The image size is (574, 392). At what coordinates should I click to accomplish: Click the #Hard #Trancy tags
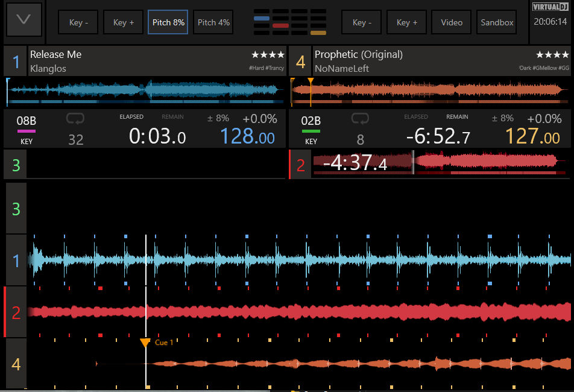(x=266, y=68)
